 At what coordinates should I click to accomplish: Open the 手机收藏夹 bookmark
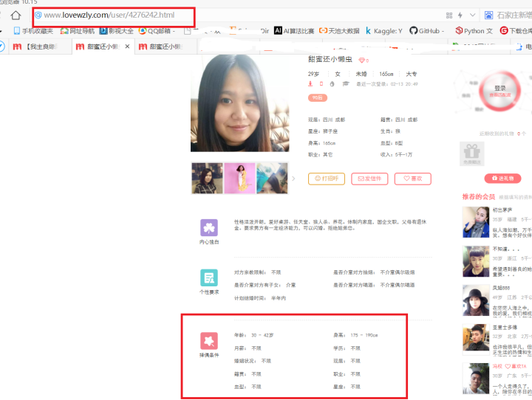[x=33, y=31]
